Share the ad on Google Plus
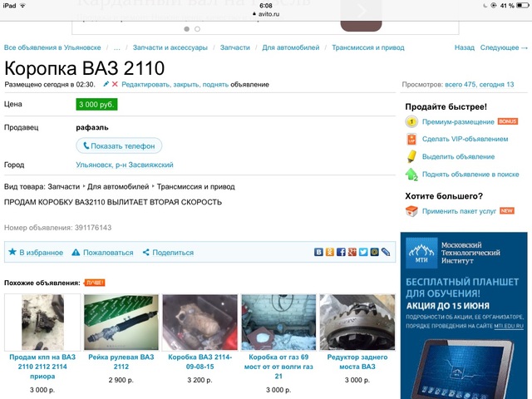This screenshot has height=399, width=532. click(x=352, y=252)
